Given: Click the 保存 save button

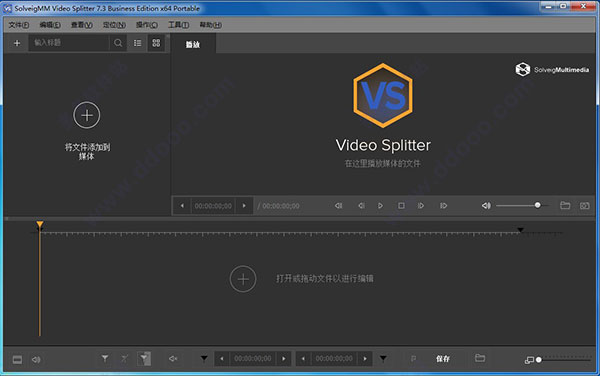Looking at the screenshot, I should pyautogui.click(x=443, y=359).
